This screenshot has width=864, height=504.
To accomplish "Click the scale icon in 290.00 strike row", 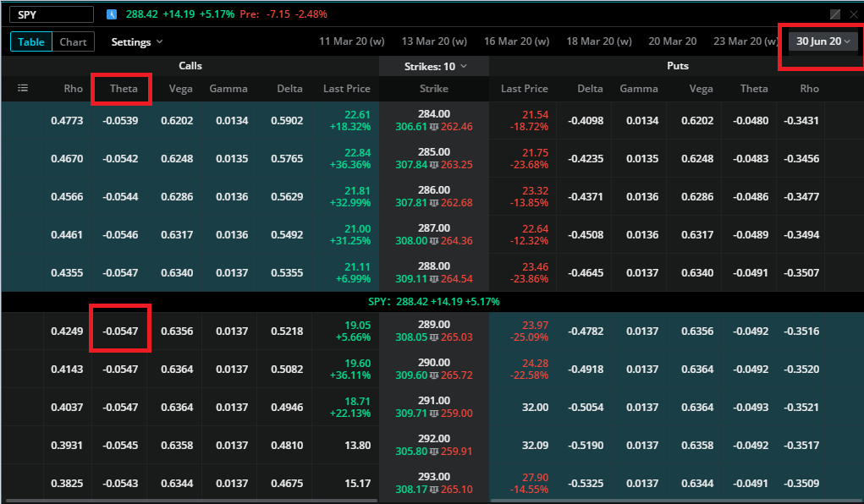I will point(433,375).
